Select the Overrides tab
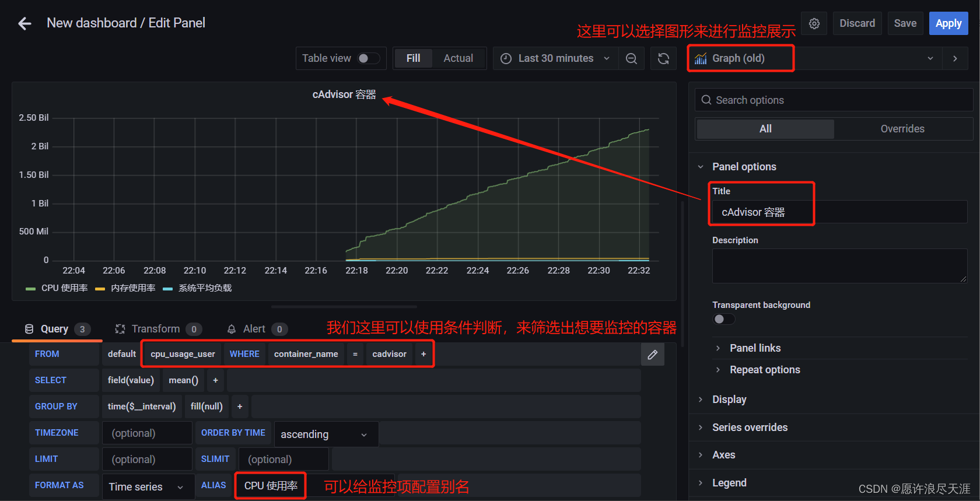980x501 pixels. pyautogui.click(x=902, y=129)
